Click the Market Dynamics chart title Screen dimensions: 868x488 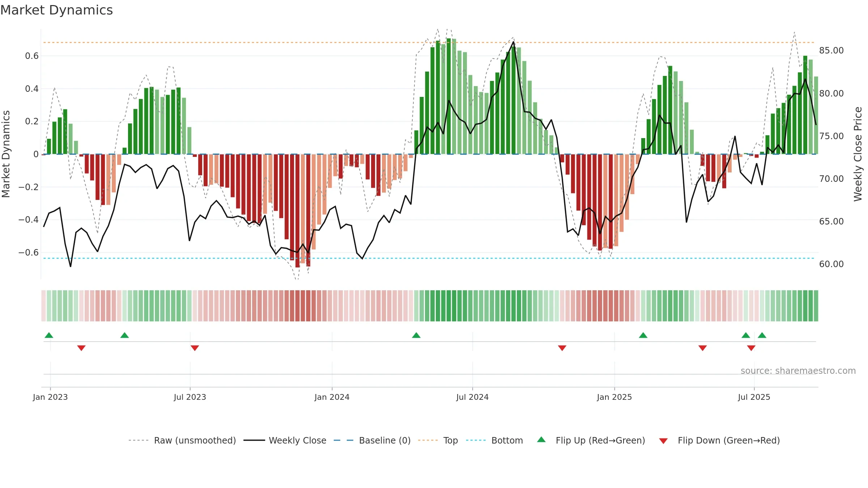[x=57, y=10]
